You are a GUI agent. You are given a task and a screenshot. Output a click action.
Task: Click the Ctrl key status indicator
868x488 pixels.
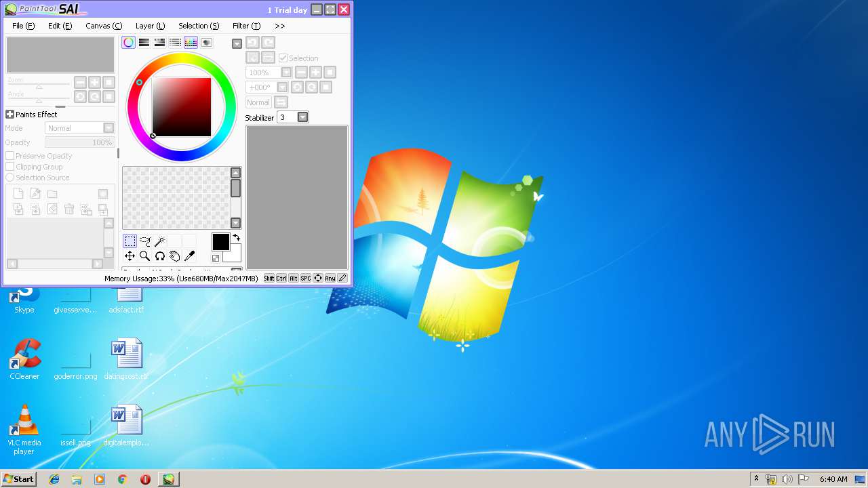[x=281, y=279]
